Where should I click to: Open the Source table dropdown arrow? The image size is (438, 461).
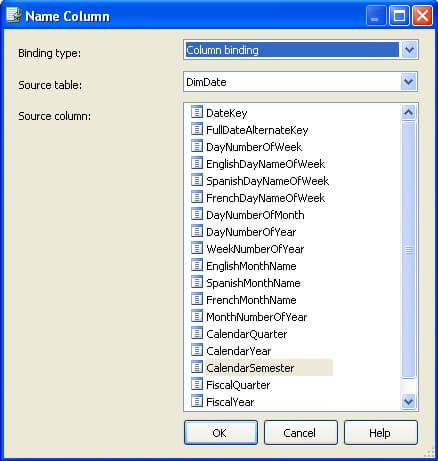click(x=408, y=82)
